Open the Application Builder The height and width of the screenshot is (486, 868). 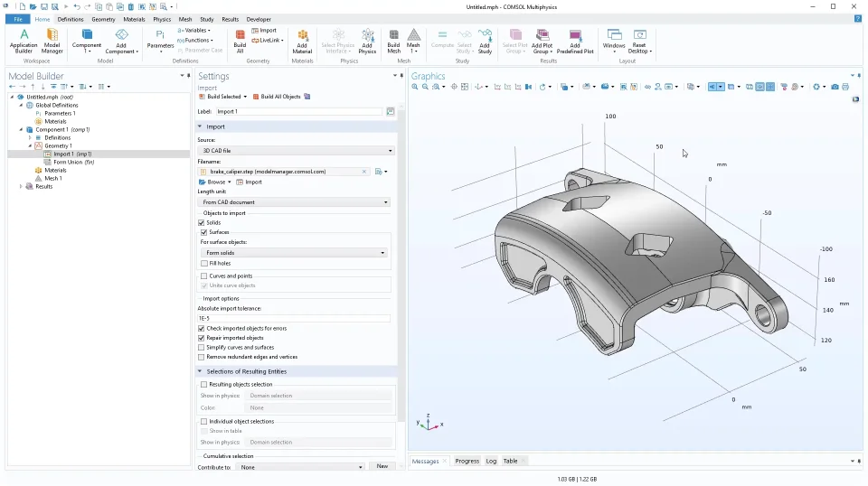coord(24,36)
